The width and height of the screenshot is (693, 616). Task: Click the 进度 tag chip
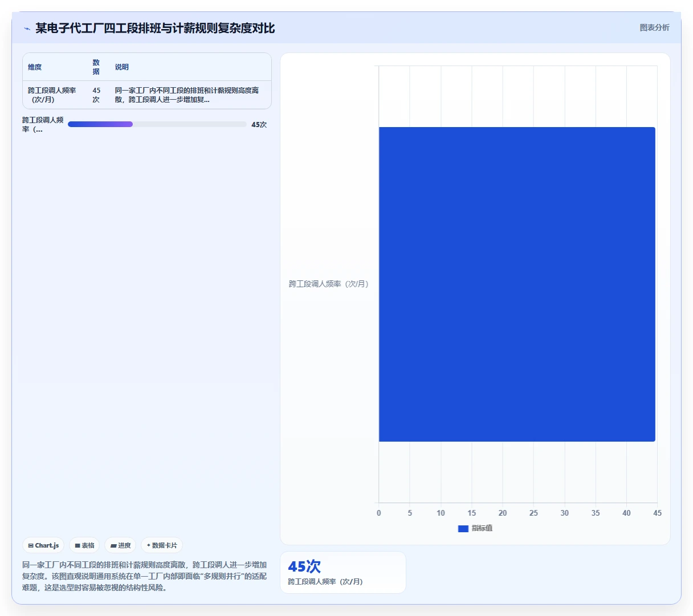click(120, 545)
